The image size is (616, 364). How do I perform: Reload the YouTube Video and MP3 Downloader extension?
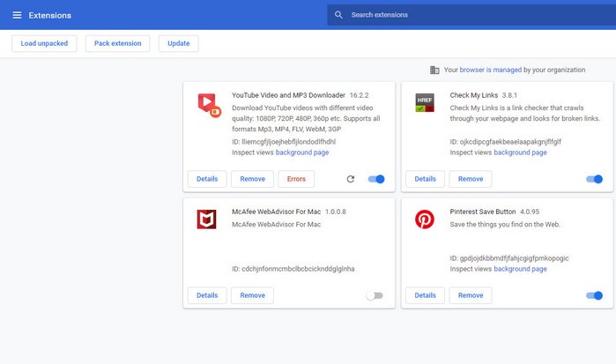coord(351,179)
